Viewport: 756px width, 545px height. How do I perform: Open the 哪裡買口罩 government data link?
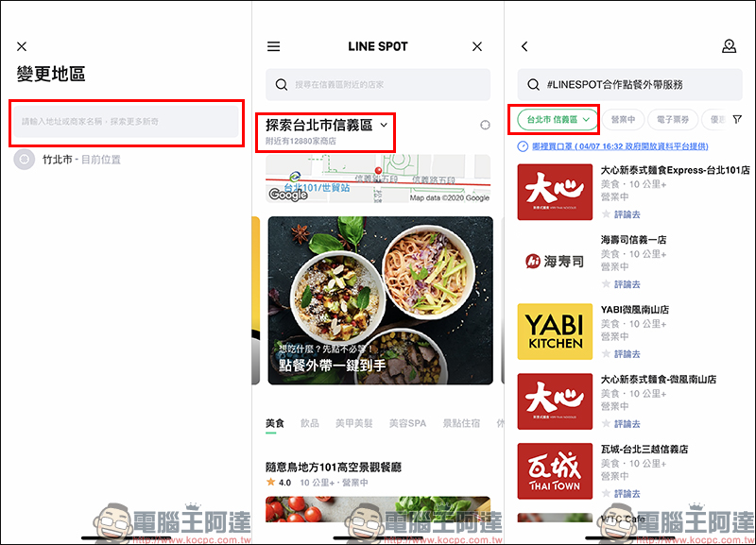620,146
